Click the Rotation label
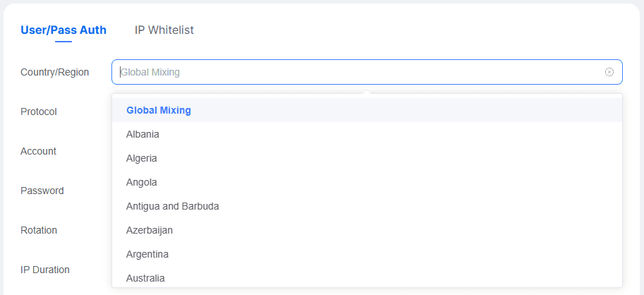The height and width of the screenshot is (295, 644). click(x=39, y=230)
